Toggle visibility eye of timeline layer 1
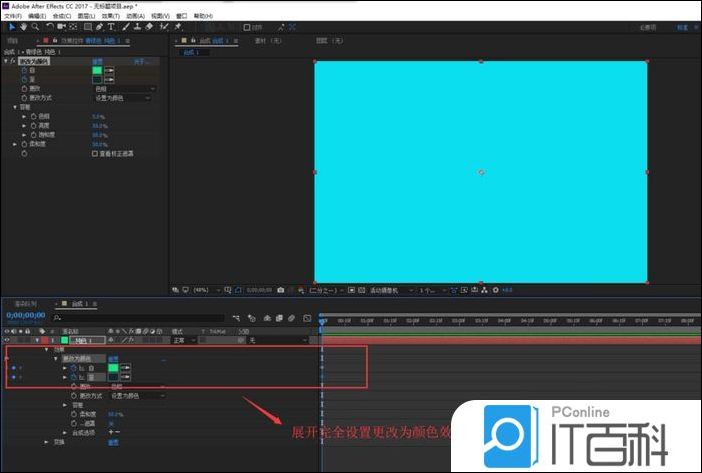Screen dimensions: 702x473 click(x=8, y=341)
